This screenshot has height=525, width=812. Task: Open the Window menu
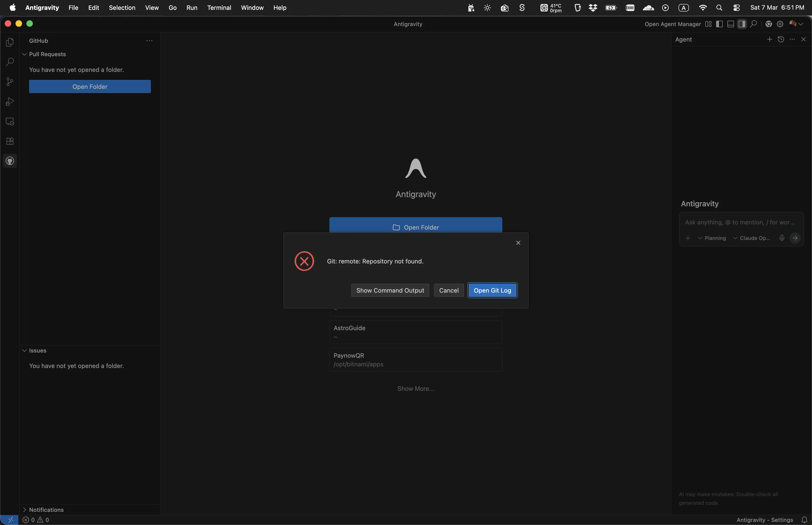tap(252, 8)
